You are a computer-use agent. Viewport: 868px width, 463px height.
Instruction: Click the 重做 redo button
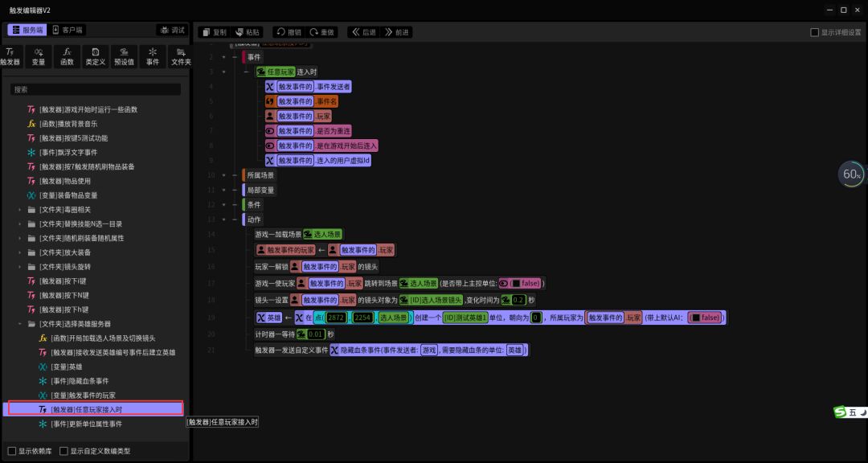click(321, 32)
